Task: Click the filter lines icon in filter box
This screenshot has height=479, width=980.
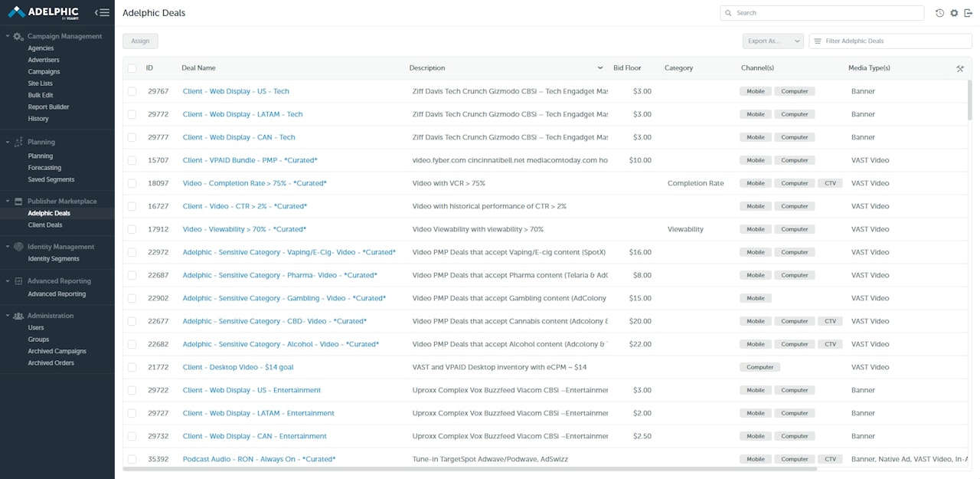Action: 818,41
